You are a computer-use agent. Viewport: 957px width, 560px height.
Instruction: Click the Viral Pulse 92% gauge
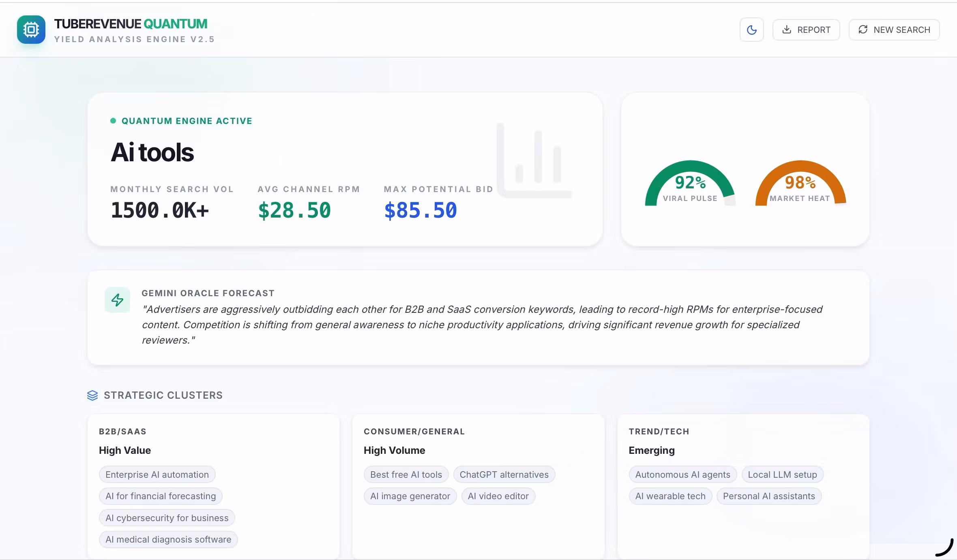pos(690,184)
